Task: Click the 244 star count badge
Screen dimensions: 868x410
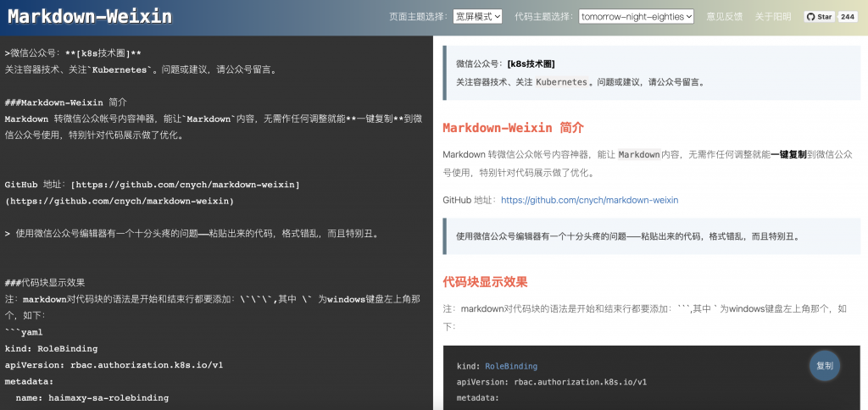Action: pos(848,17)
